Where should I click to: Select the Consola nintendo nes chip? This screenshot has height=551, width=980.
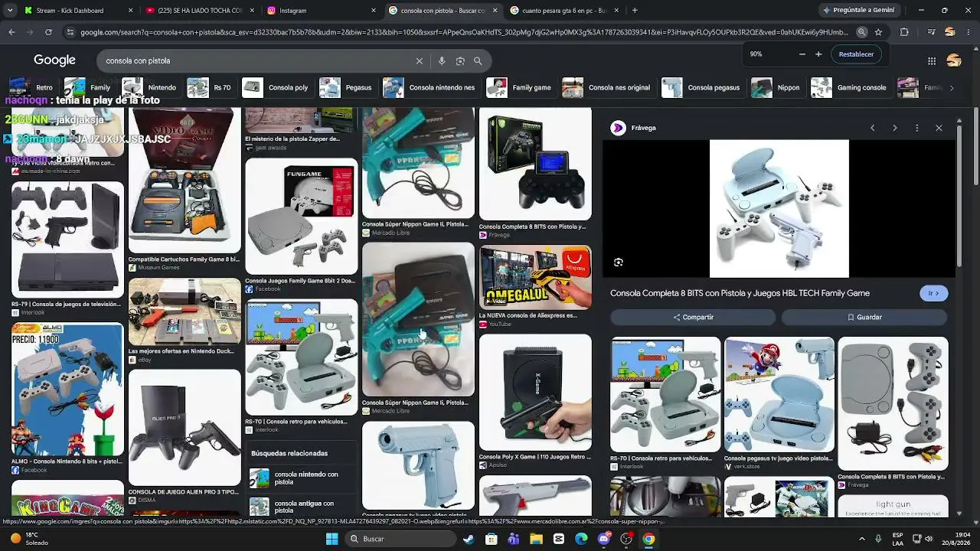point(430,88)
